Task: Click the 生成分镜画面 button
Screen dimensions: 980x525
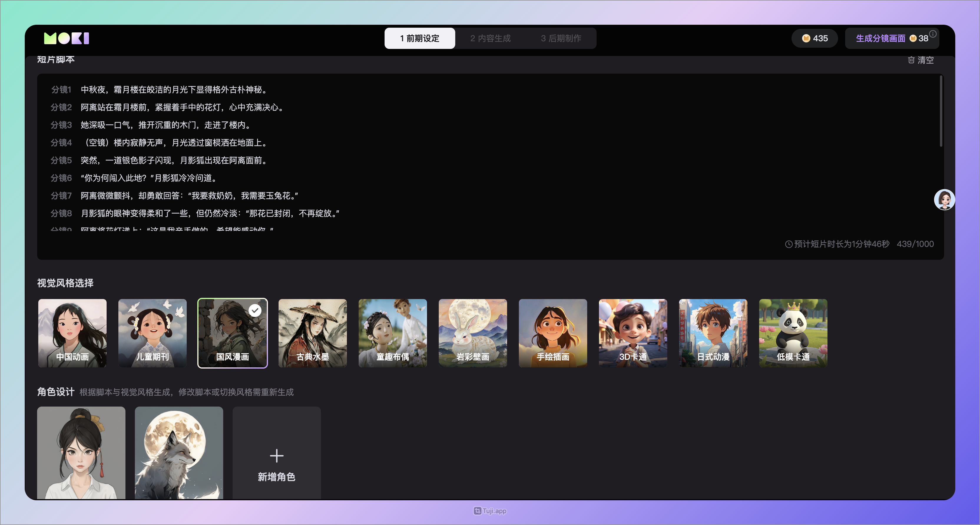Action: pyautogui.click(x=892, y=38)
